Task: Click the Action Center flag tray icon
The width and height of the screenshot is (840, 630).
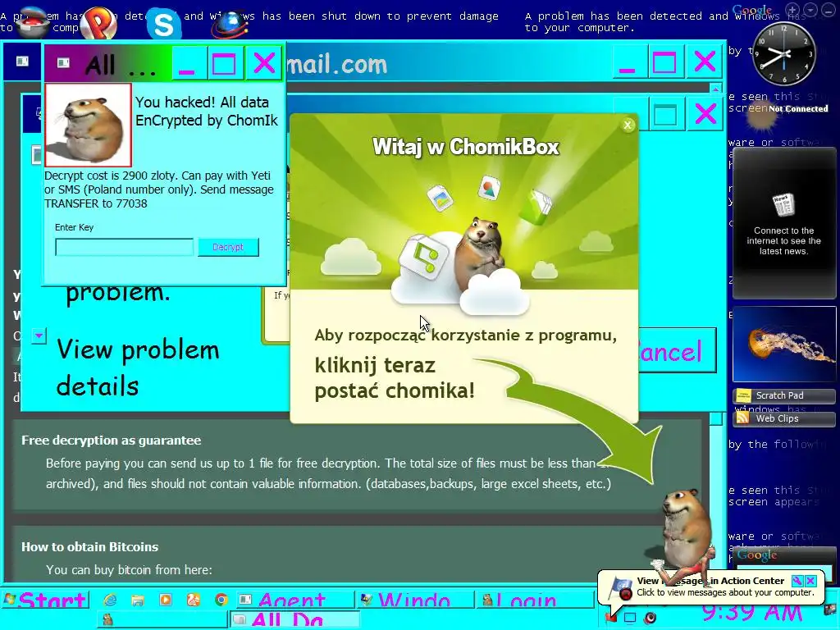Action: 610,618
